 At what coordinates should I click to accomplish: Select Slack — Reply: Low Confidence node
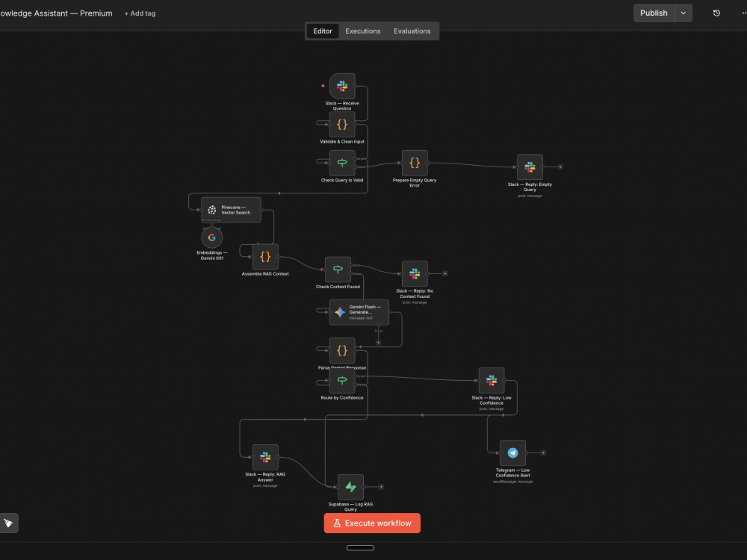(492, 381)
